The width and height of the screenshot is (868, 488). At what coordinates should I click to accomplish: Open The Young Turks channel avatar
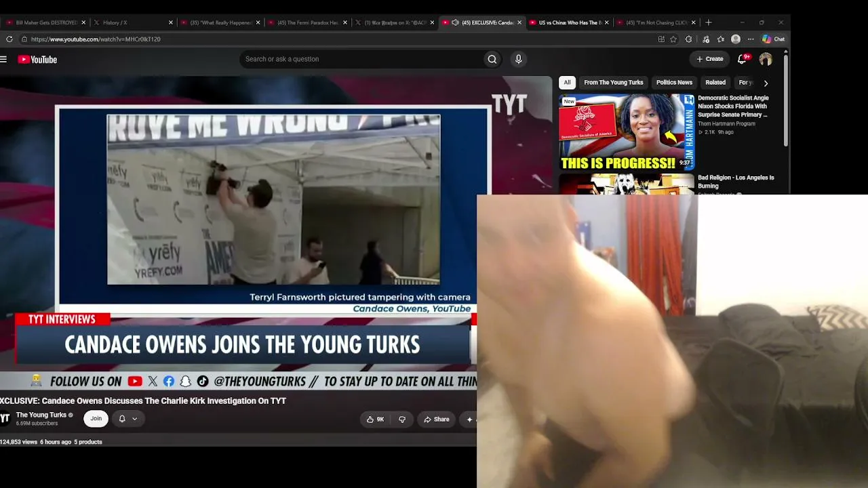[5, 419]
